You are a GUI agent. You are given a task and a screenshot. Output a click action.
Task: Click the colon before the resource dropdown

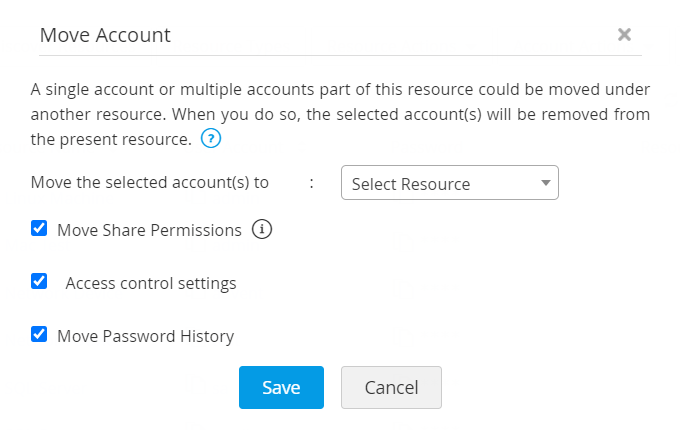312,184
